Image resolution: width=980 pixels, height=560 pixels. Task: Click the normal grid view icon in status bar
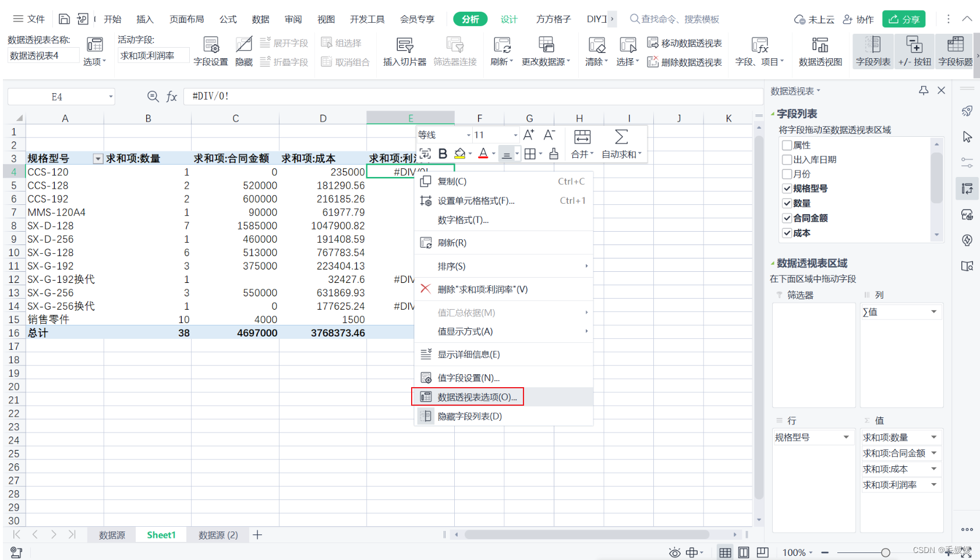pos(725,552)
